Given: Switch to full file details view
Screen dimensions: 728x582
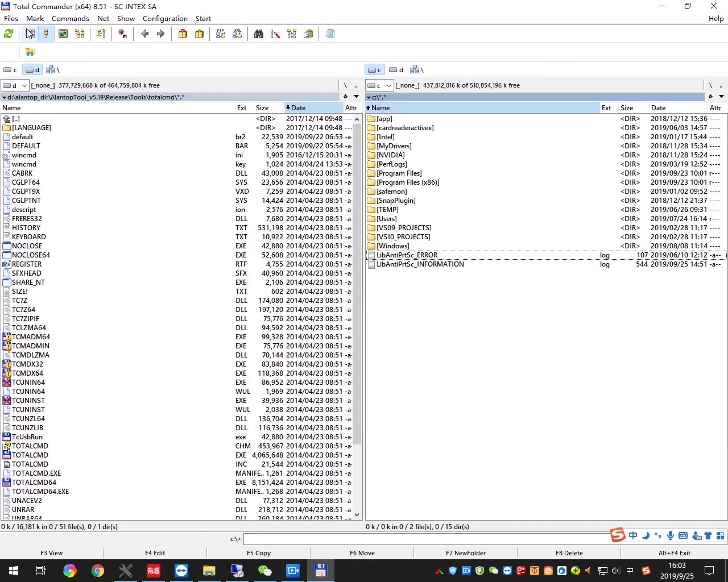Looking at the screenshot, I should click(x=46, y=34).
